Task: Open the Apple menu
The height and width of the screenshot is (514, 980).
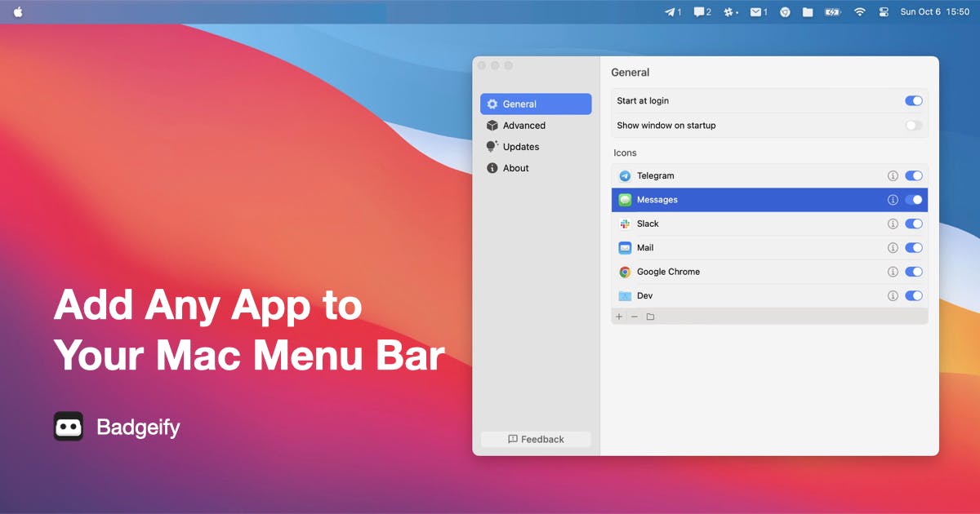Action: pyautogui.click(x=19, y=12)
